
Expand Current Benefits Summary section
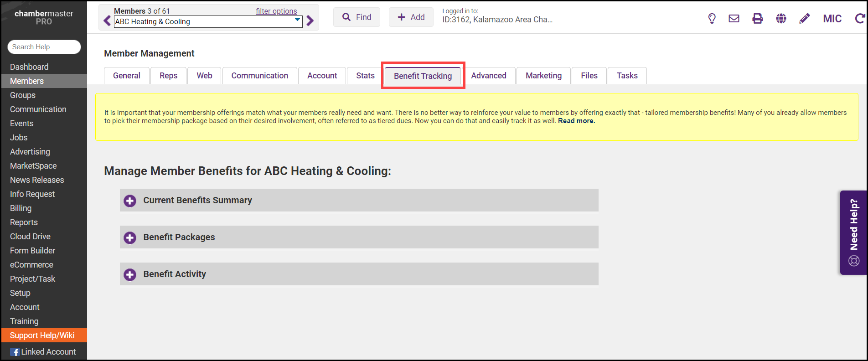tap(130, 201)
